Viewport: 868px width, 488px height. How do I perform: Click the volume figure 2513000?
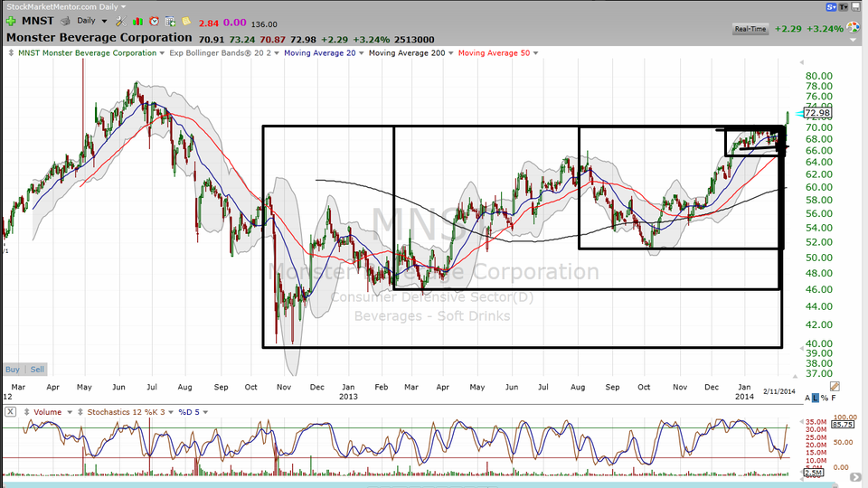(414, 40)
